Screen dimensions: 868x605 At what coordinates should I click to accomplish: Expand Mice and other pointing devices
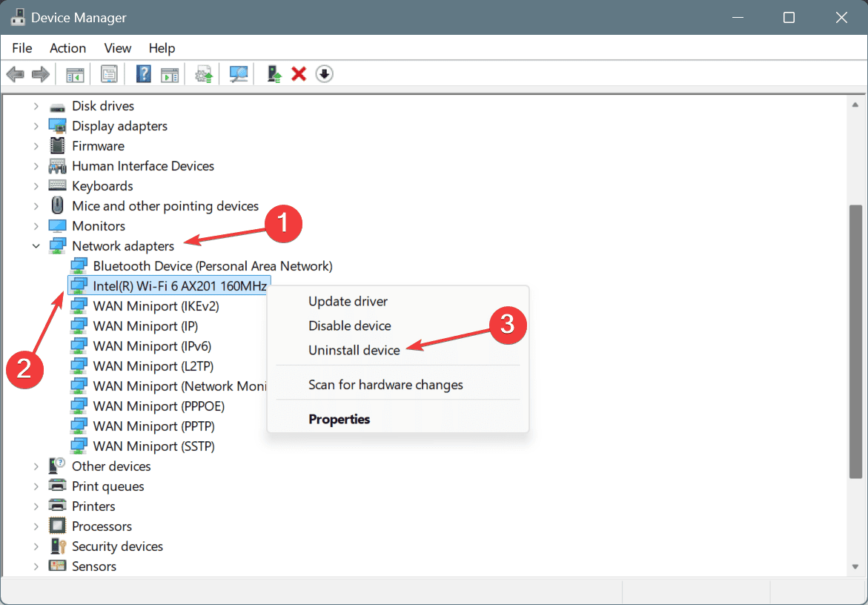[36, 206]
